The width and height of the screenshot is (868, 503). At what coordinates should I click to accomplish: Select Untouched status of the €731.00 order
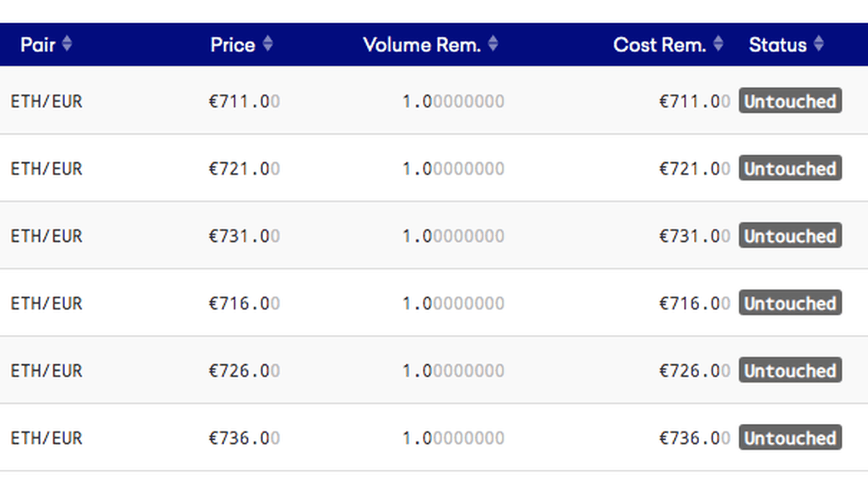coord(790,236)
